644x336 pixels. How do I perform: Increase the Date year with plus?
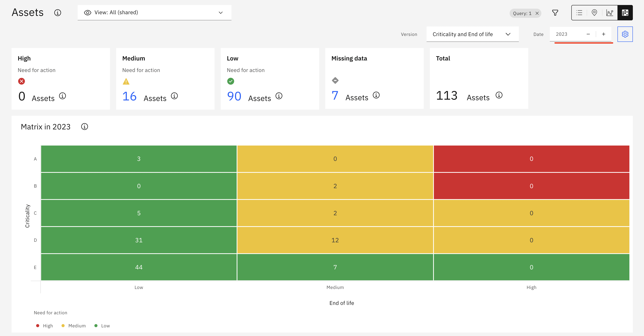[603, 34]
